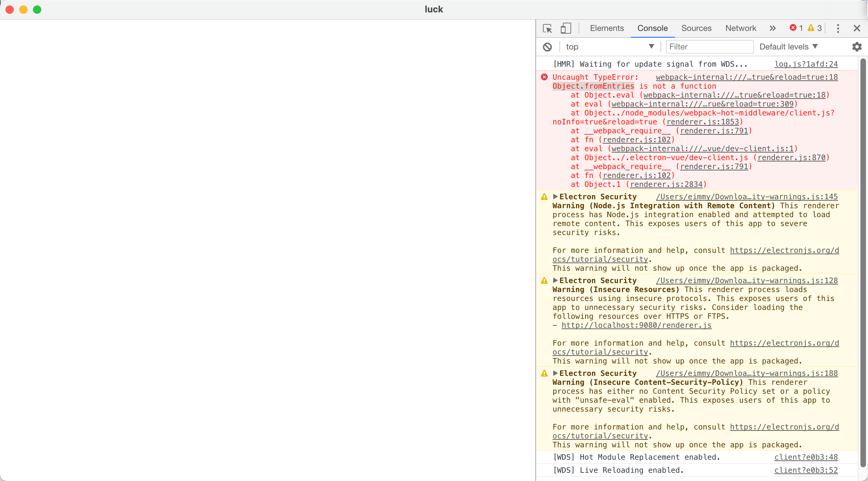The width and height of the screenshot is (868, 481).
Task: Show hidden panels via the chevron icon
Action: click(x=772, y=28)
